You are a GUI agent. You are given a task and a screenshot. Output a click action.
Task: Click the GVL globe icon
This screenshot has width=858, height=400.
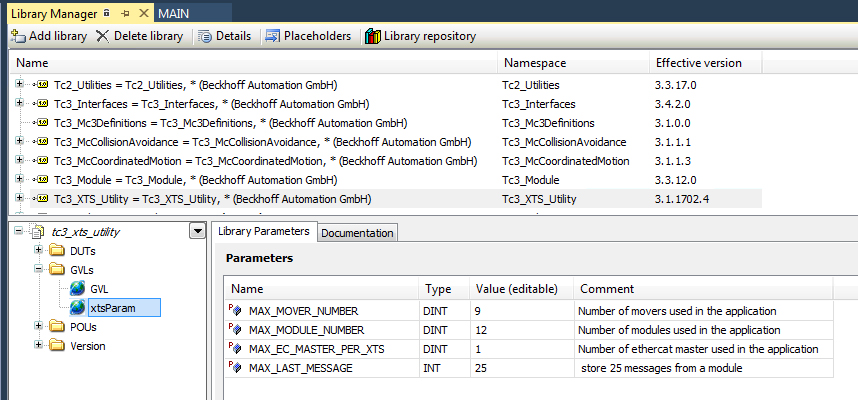click(78, 289)
